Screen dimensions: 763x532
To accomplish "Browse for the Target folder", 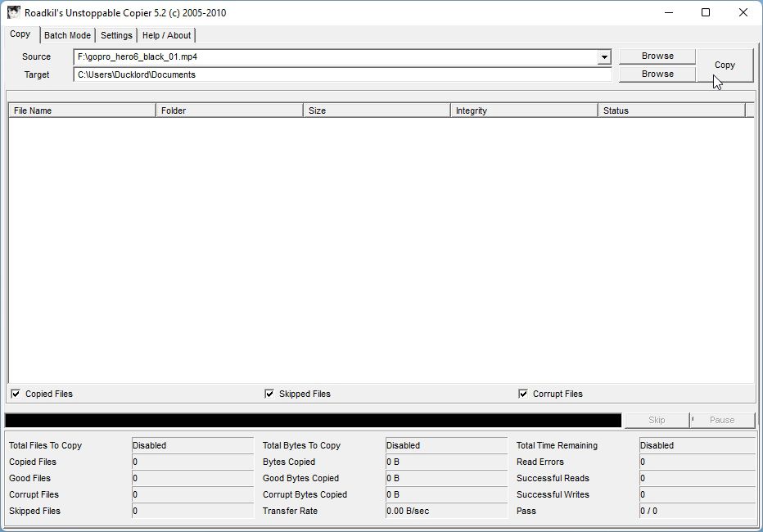I will point(657,74).
